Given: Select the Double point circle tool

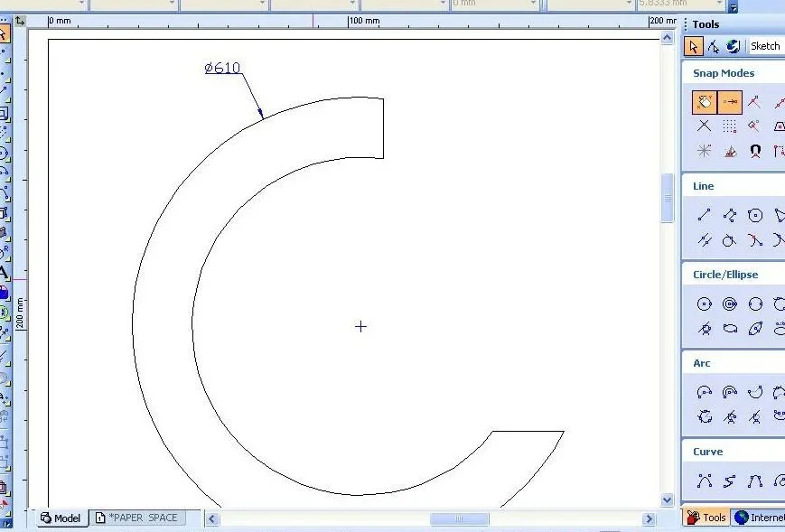Looking at the screenshot, I should (755, 303).
